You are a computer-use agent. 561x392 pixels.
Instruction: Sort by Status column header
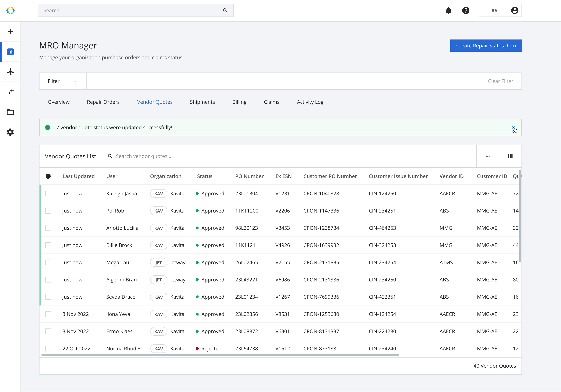[x=205, y=176]
